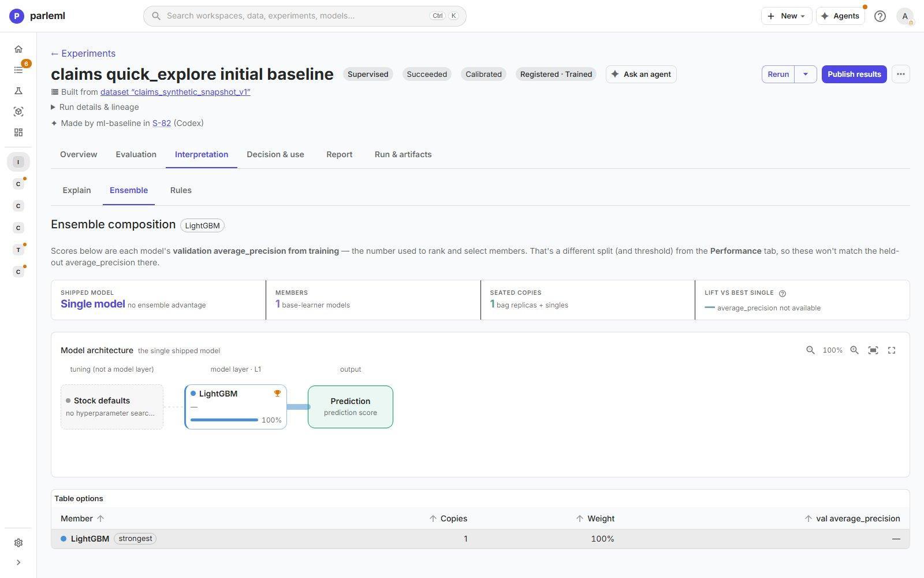The image size is (924, 578).
Task: Select the Explain sub-tab
Action: [x=77, y=190]
